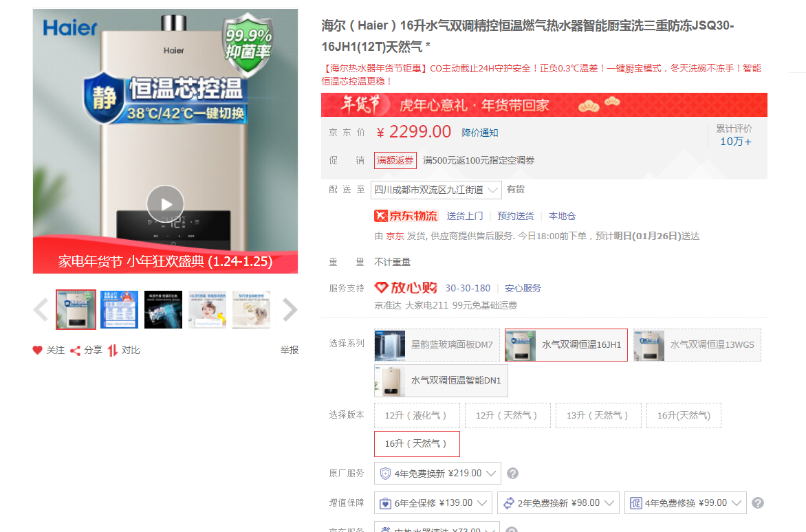Click help icon beside 增值保障
This screenshot has width=806, height=532.
point(758,503)
